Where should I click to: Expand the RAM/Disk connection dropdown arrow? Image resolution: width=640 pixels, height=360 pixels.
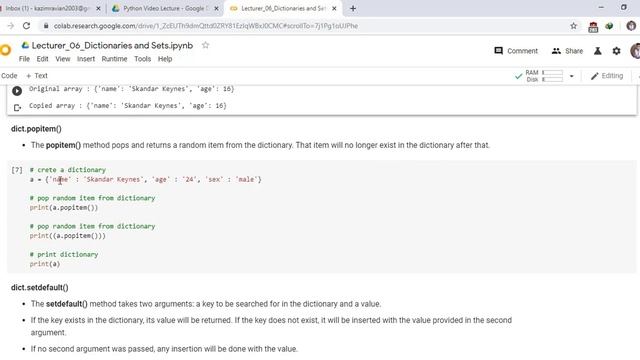click(x=571, y=76)
